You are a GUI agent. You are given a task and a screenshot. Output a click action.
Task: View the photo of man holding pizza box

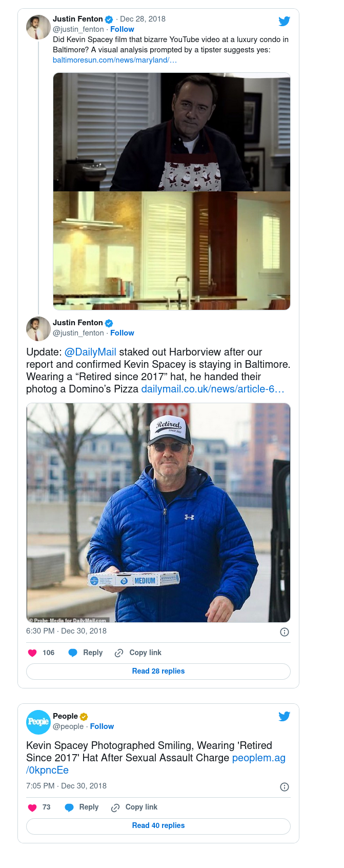[158, 512]
